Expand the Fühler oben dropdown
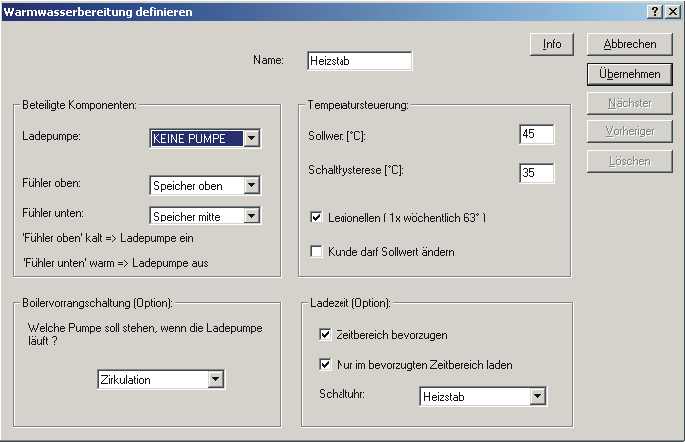 tap(251, 185)
